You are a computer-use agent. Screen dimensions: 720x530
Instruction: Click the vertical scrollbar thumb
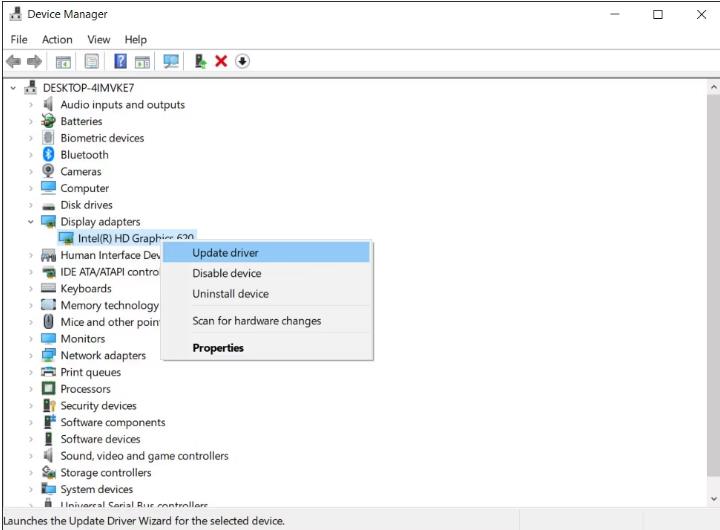click(x=713, y=285)
